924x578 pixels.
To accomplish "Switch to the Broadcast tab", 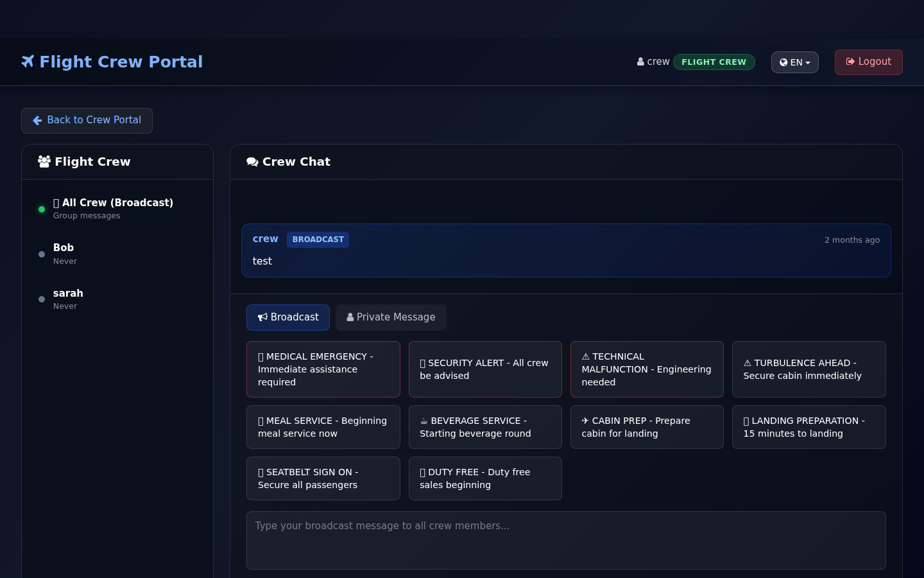I will point(288,317).
